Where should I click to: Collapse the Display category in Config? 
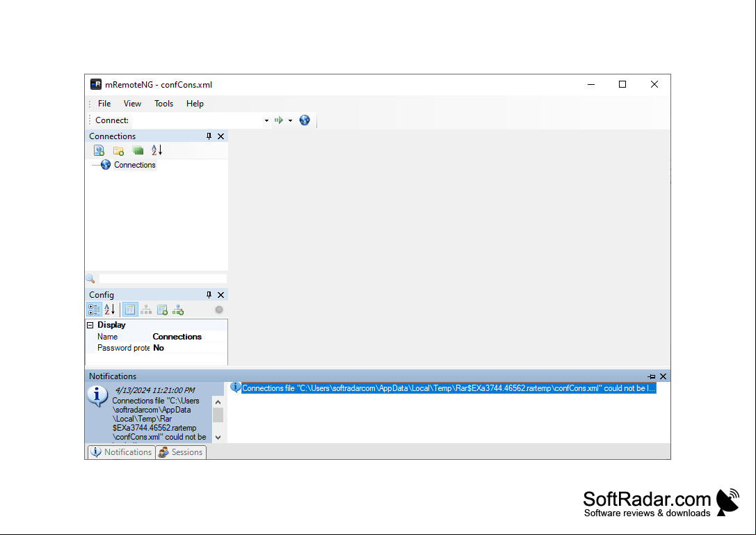(90, 325)
